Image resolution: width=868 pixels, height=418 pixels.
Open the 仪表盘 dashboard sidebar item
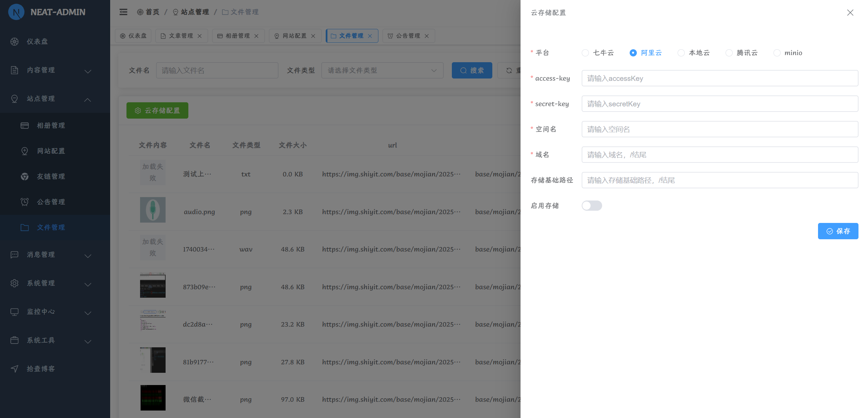(x=37, y=41)
